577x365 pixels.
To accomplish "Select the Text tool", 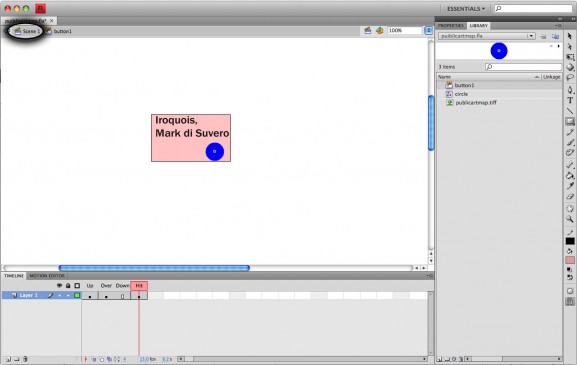I will [570, 100].
